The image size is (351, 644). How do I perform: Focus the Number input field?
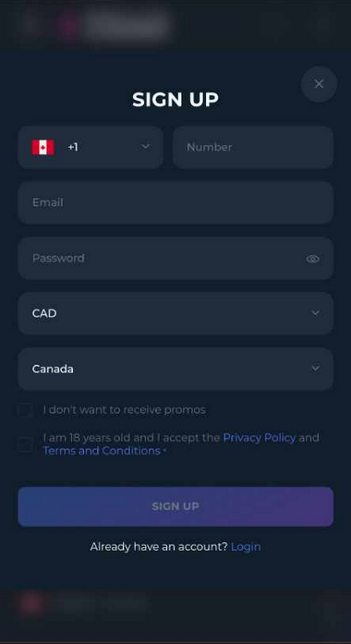coord(253,147)
